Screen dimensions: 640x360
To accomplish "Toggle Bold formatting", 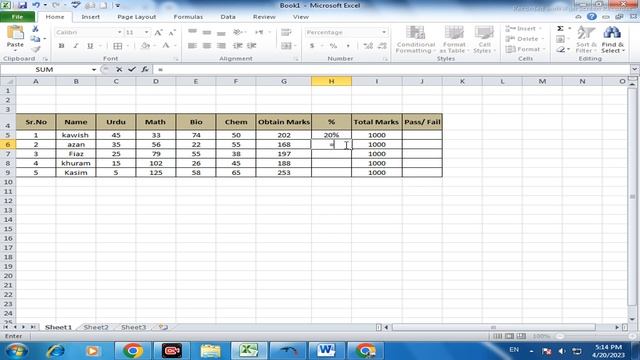I will [61, 46].
